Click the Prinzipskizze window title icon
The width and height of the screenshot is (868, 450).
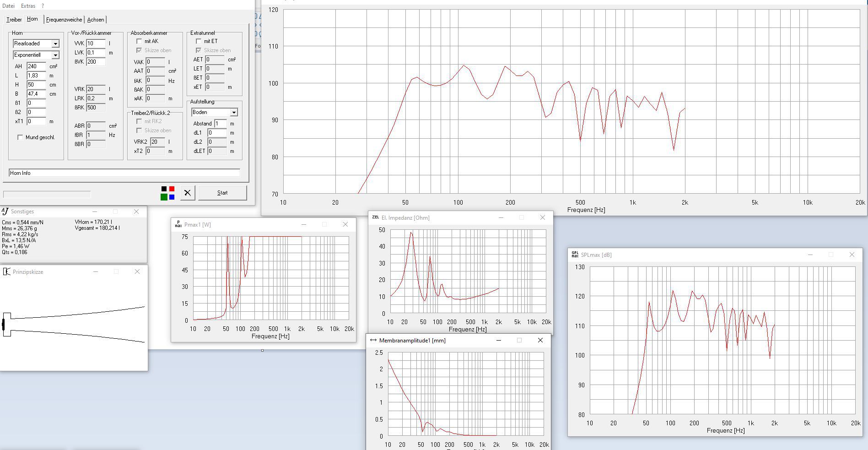pos(6,271)
